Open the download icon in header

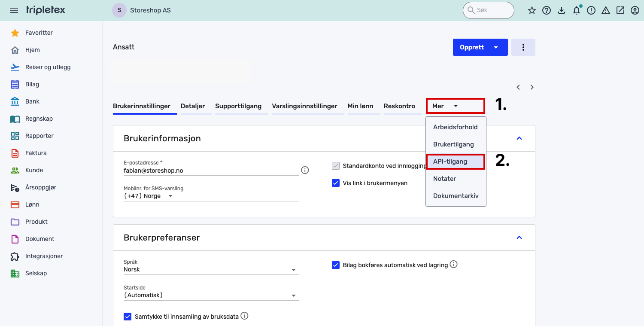pos(562,10)
